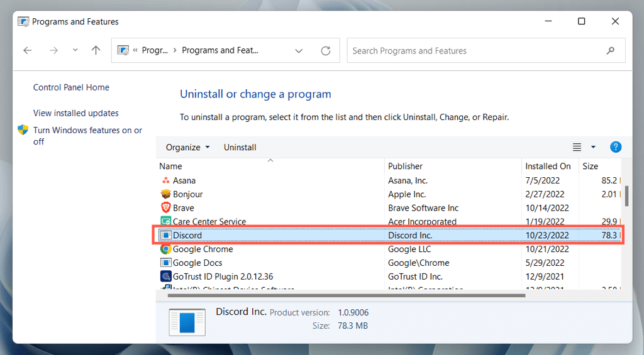Screen dimensions: 644x355
Task: Click the Forward navigation arrow
Action: [53, 51]
